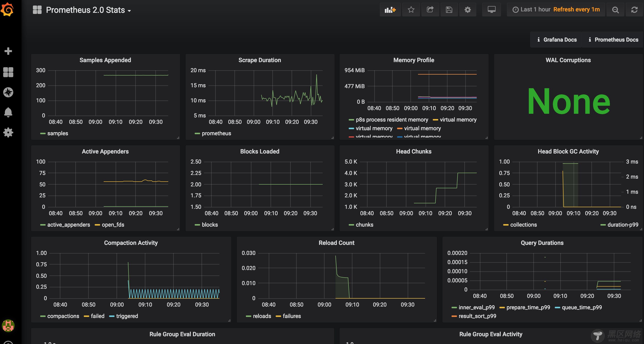This screenshot has height=344, width=644.
Task: Open the Prometheus 2.0 Stats dashboard dropdown
Action: [88, 10]
